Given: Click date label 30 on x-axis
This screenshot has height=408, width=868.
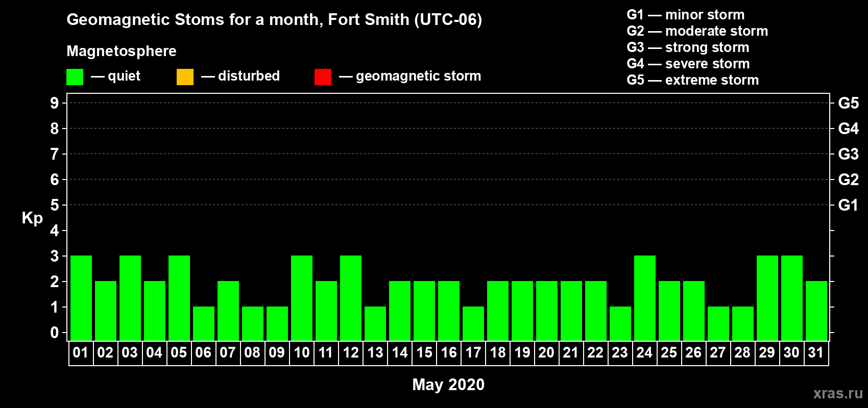Looking at the screenshot, I should coord(791,353).
